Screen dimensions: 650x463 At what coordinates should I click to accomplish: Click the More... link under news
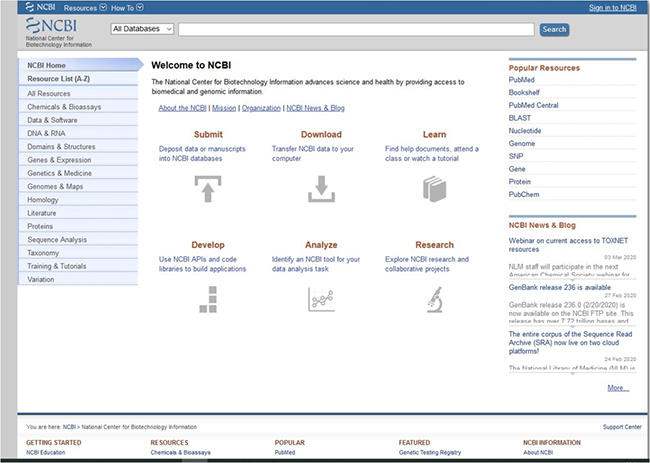point(618,388)
